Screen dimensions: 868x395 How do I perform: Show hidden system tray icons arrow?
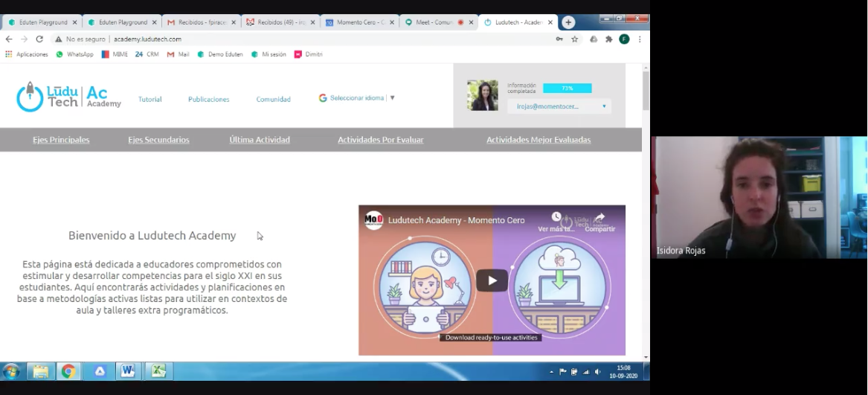[551, 371]
